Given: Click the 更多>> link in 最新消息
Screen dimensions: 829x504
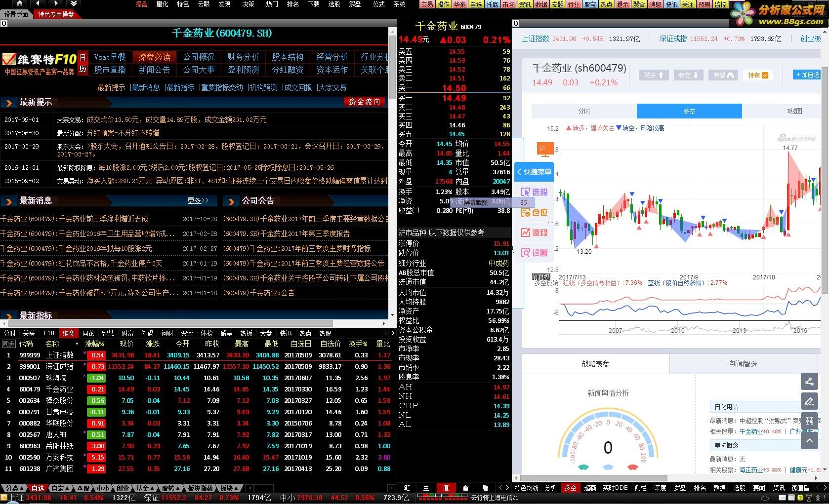Looking at the screenshot, I should pos(198,200).
